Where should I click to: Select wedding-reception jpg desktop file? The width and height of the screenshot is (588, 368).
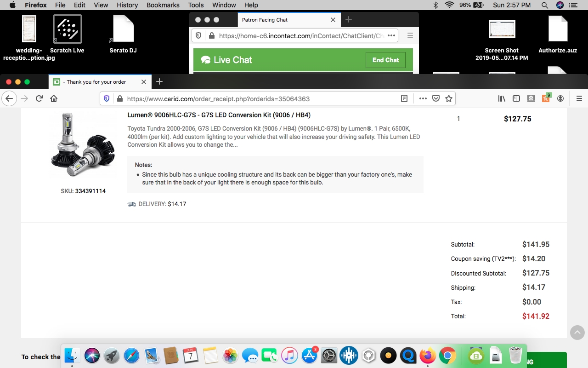coord(29,38)
